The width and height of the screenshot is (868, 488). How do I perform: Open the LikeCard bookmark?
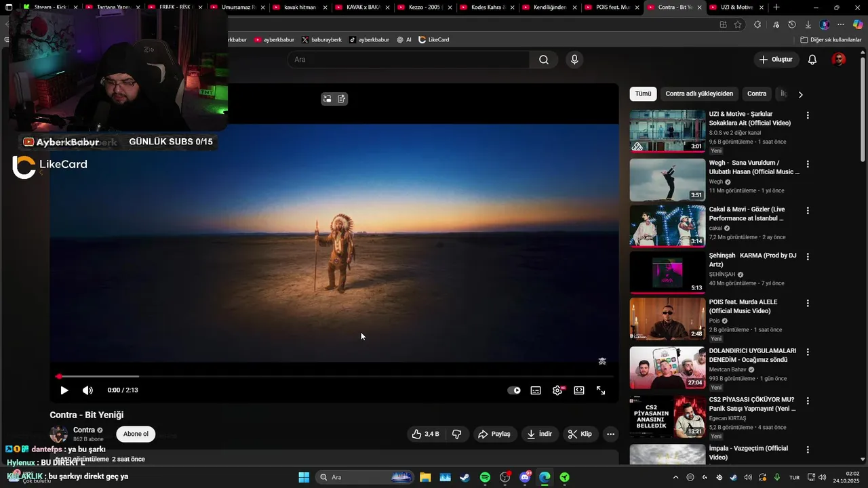tap(434, 40)
